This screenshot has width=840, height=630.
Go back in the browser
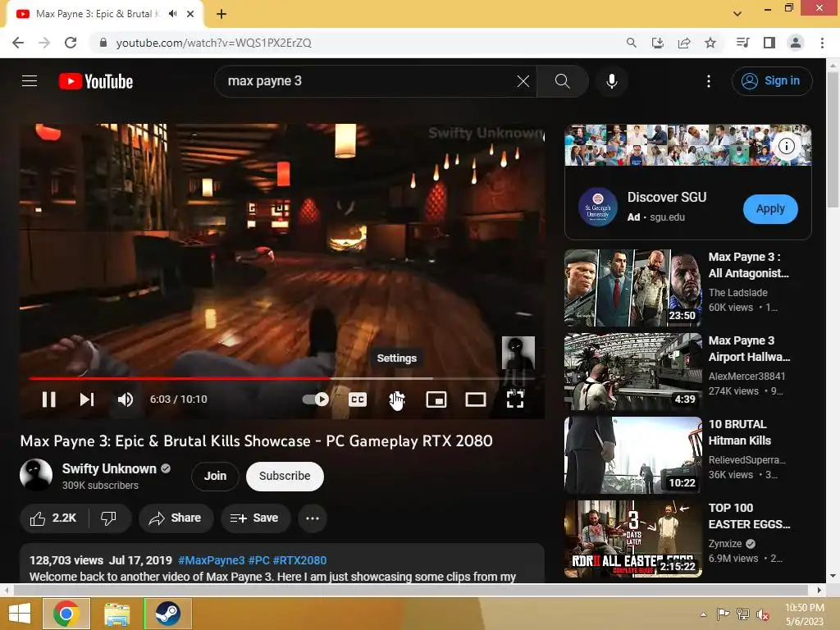(x=18, y=43)
